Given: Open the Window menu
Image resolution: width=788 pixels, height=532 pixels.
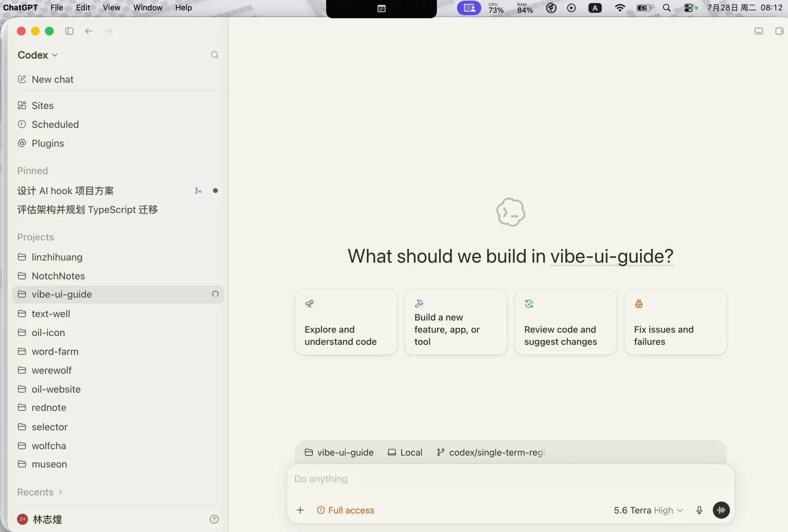Looking at the screenshot, I should 148,8.
